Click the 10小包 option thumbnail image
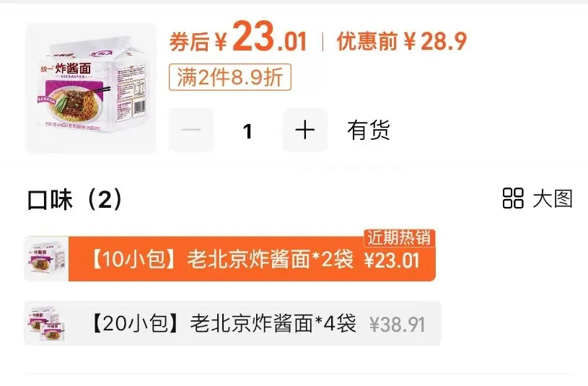The image size is (588, 386). coord(46,259)
